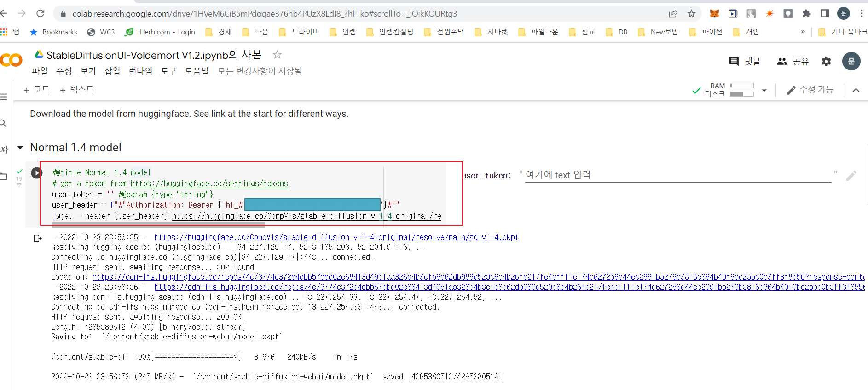Open the 수정 menu
Screen dimensions: 868x390
coord(64,71)
